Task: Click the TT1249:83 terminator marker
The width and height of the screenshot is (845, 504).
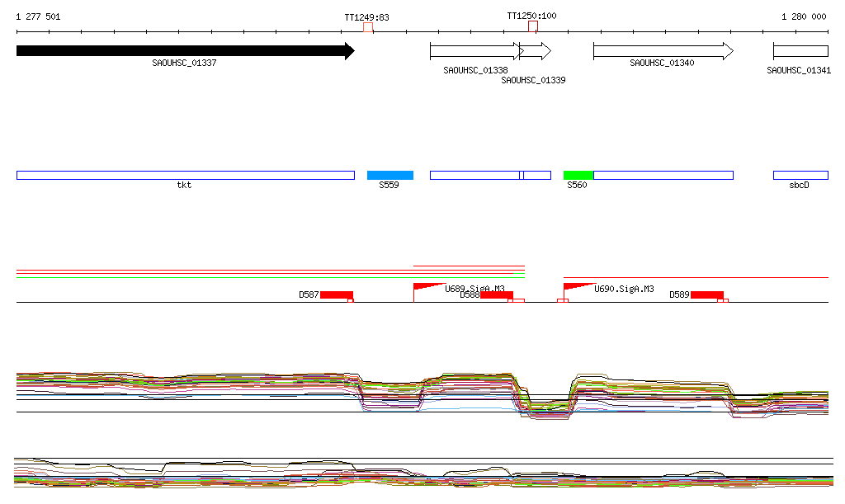Action: 368,27
